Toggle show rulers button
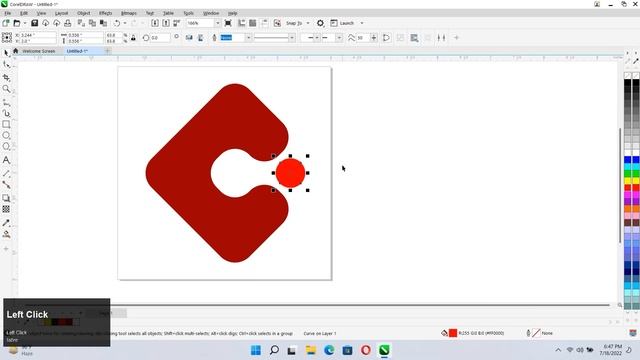 (242, 23)
